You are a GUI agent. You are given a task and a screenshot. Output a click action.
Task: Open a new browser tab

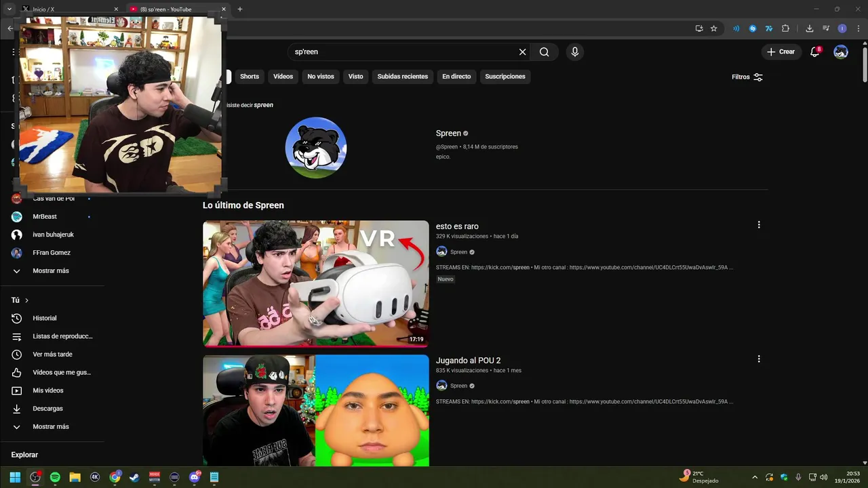pyautogui.click(x=239, y=9)
